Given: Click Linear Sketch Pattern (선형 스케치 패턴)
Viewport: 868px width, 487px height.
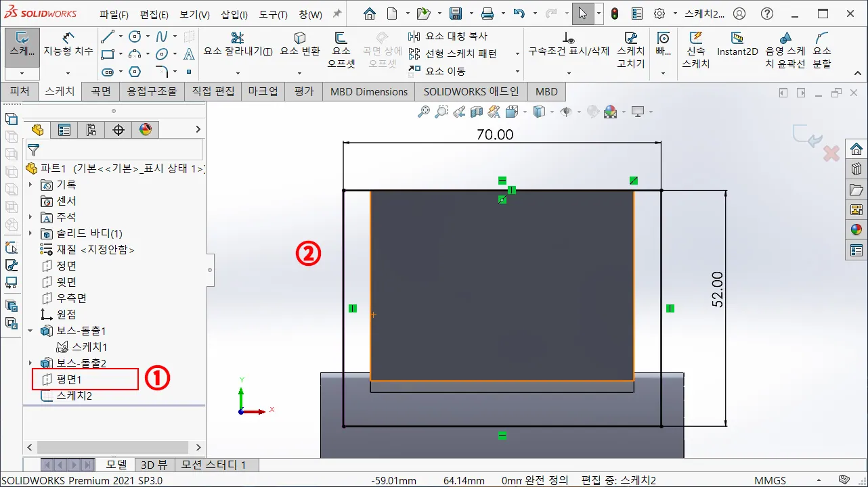Looking at the screenshot, I should click(x=452, y=53).
